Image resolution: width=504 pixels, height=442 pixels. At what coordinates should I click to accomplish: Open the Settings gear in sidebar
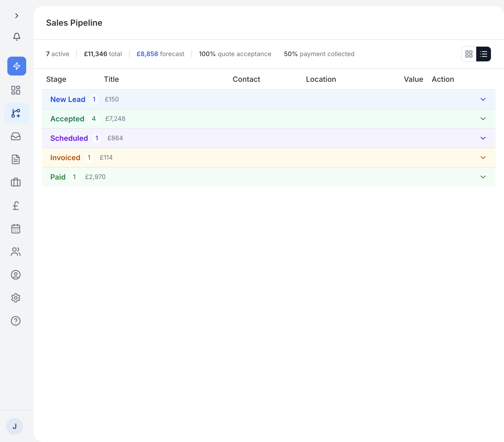pos(16,298)
